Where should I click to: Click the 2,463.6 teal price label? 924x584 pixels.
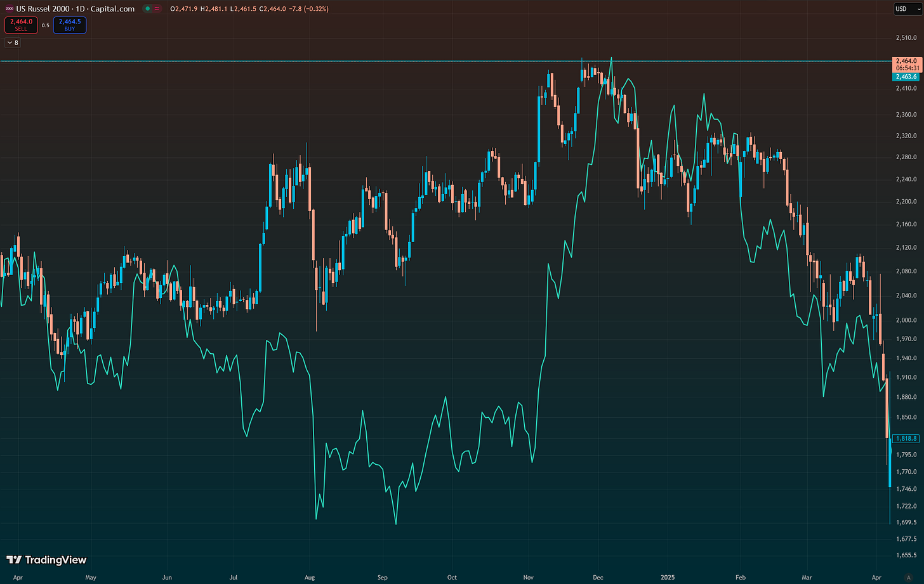coord(905,77)
